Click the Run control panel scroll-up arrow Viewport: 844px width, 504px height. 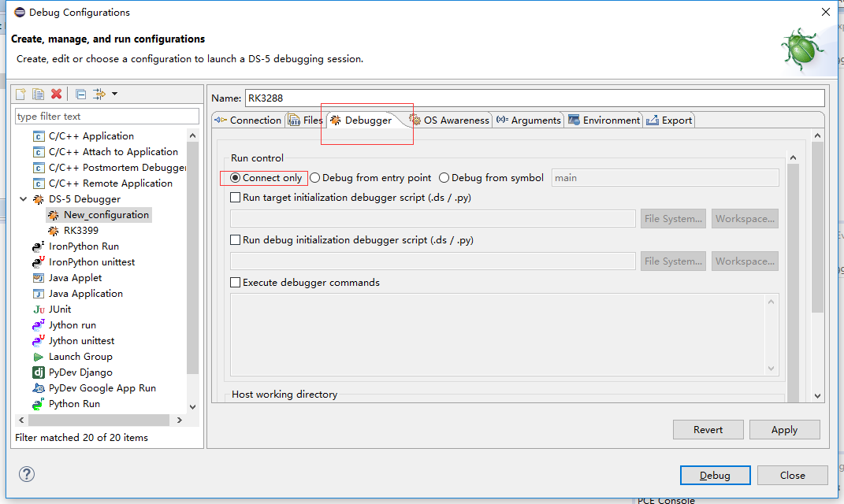pyautogui.click(x=793, y=157)
